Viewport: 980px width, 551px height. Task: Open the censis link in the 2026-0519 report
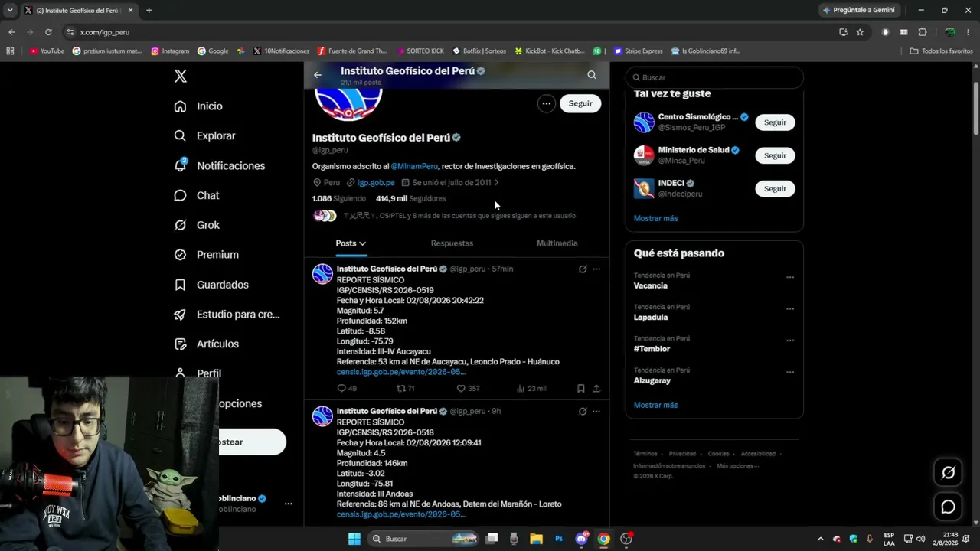click(401, 372)
